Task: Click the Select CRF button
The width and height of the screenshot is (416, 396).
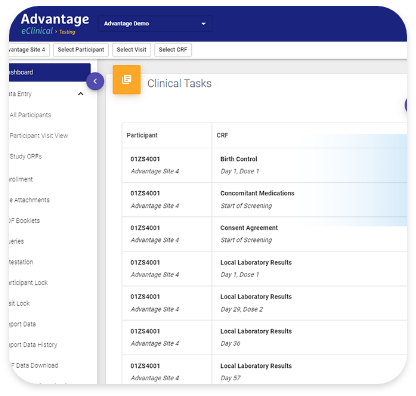Action: click(173, 50)
